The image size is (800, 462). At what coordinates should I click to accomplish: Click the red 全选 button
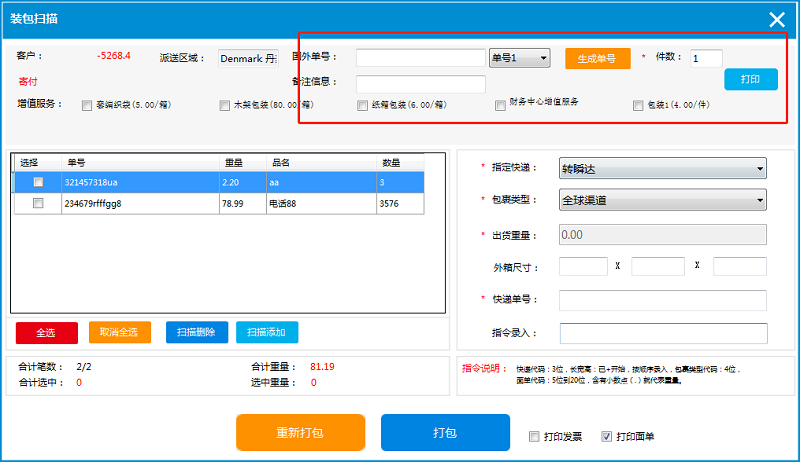click(46, 332)
